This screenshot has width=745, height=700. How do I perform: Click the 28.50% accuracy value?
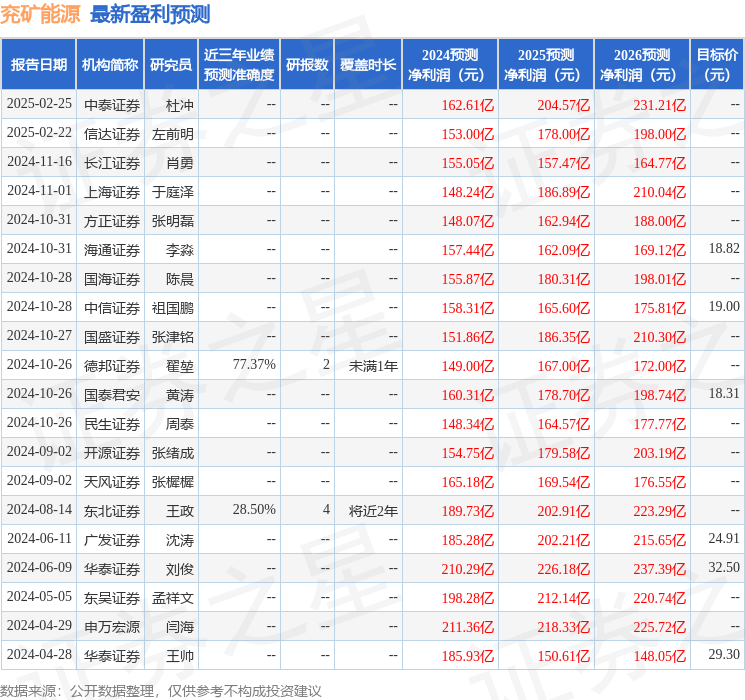pos(254,509)
